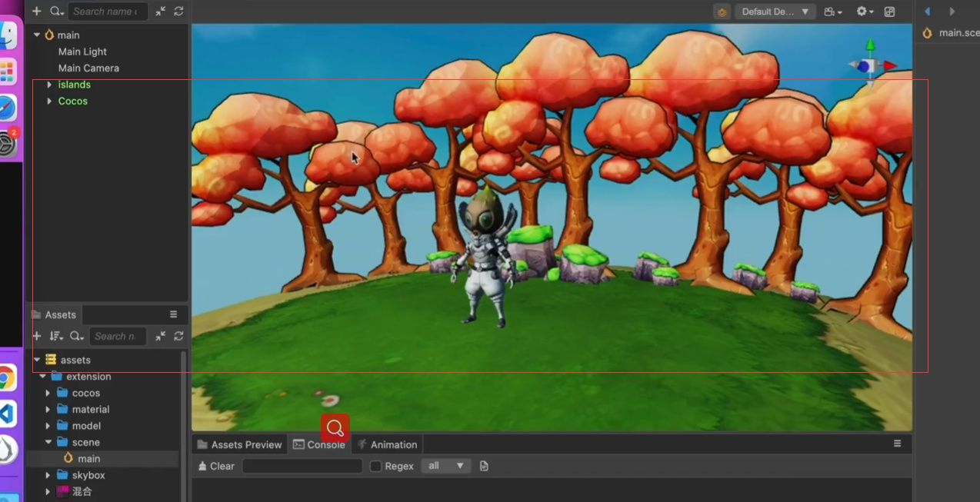
Task: Expand the cocos folder
Action: 48,393
